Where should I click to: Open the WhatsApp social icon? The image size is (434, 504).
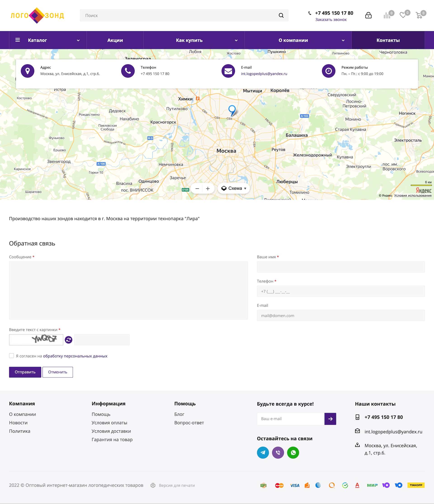click(293, 453)
